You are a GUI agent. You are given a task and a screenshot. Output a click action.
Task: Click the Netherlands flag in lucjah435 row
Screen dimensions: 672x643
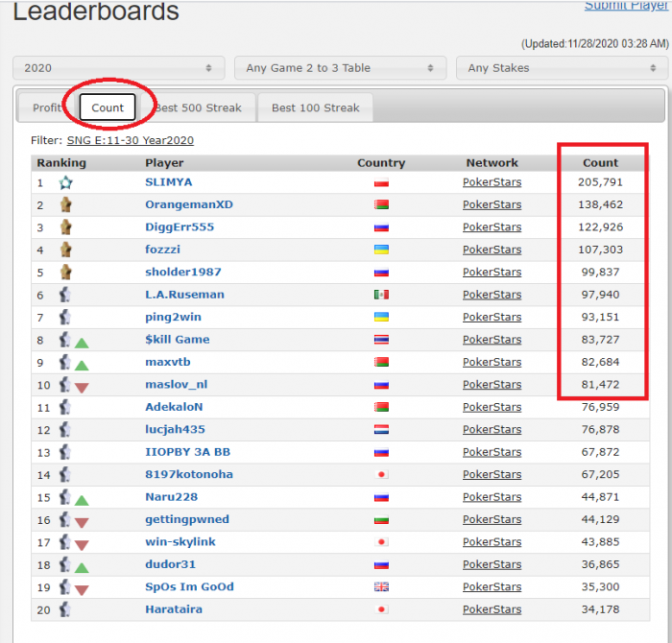(x=381, y=429)
